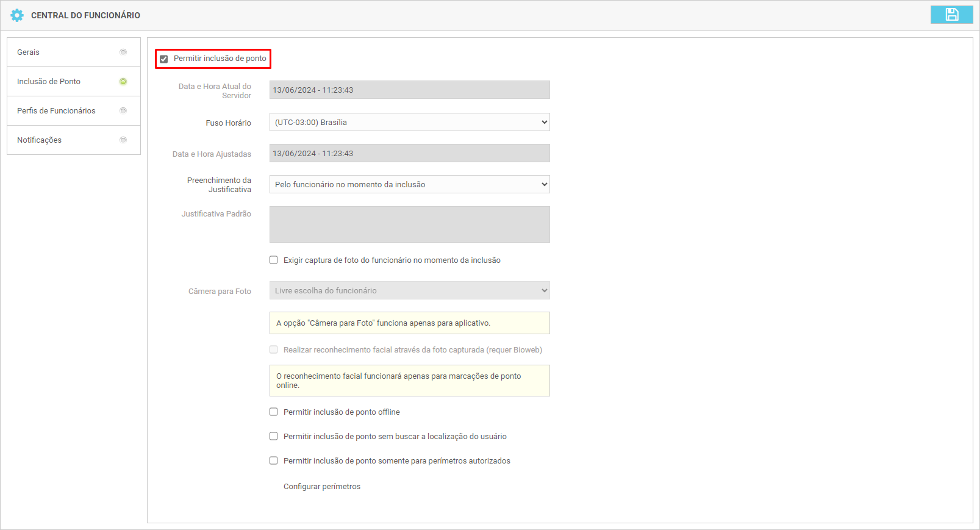Check somente para perímetros autorizados option
The height and width of the screenshot is (530, 980).
point(274,460)
